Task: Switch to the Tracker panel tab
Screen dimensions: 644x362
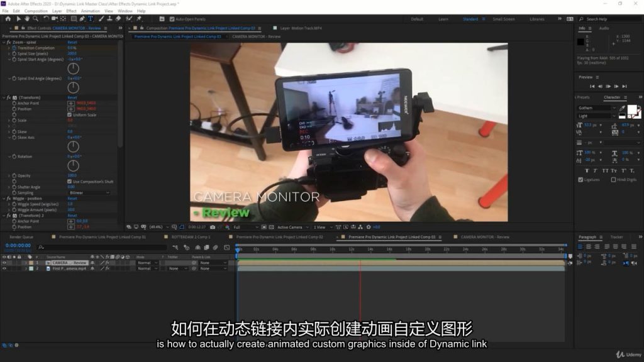Action: click(616, 237)
